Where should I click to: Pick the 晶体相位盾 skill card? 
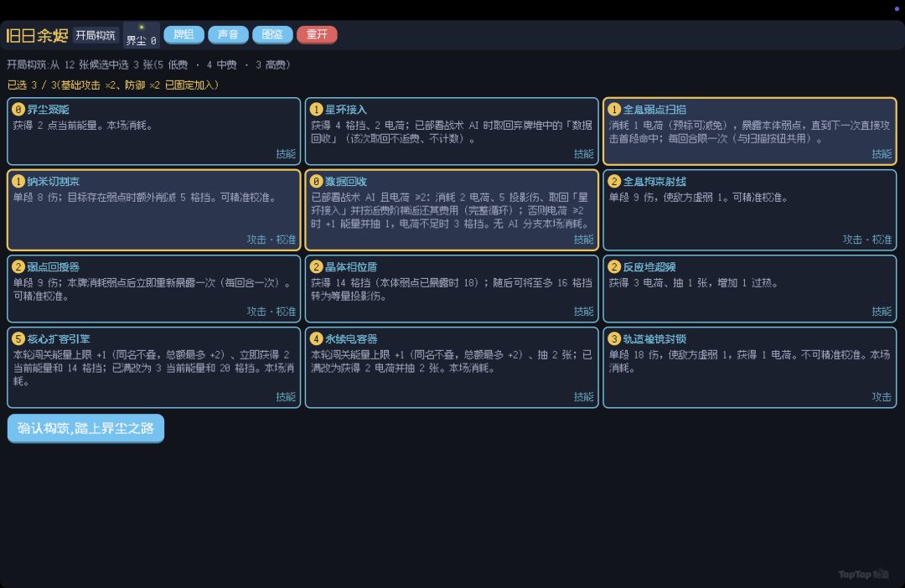[452, 288]
